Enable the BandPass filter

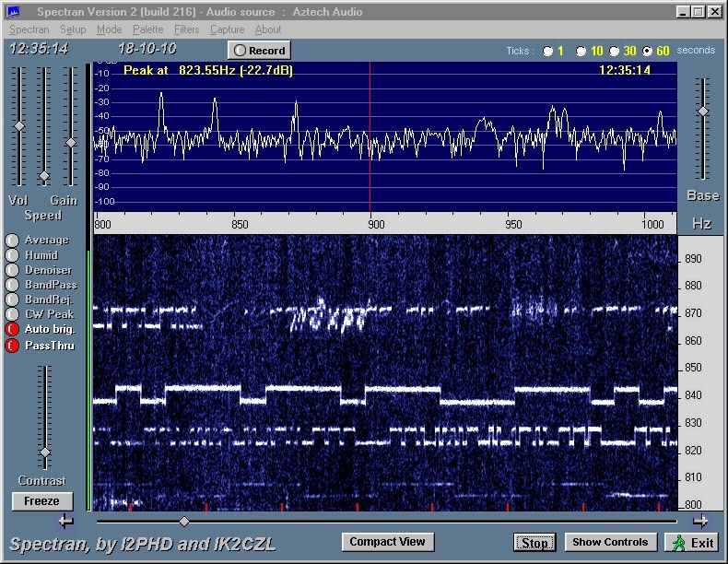coord(12,285)
